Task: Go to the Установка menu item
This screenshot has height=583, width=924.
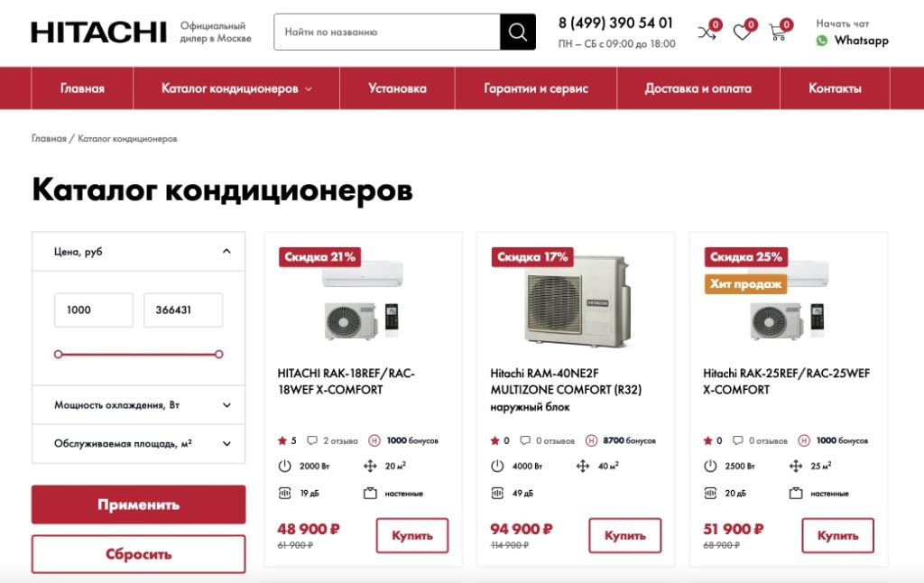Action: pyautogui.click(x=397, y=88)
